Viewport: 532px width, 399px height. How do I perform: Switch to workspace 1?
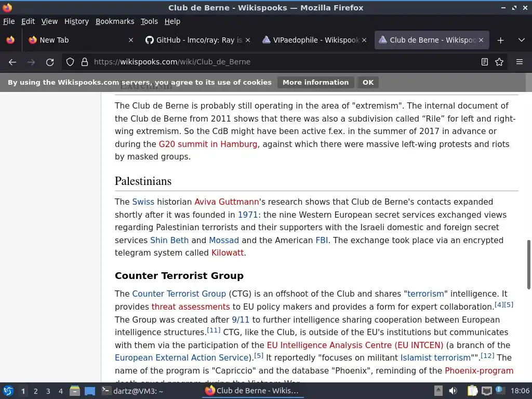tap(23, 391)
